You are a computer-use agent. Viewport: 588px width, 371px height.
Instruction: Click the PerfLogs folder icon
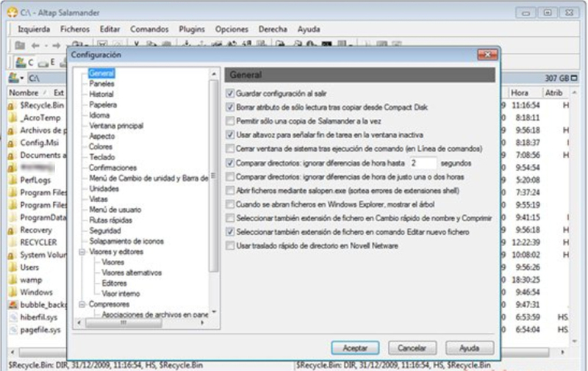tap(12, 180)
